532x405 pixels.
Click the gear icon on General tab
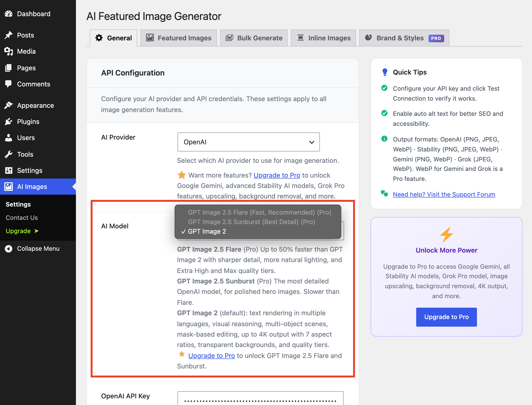pyautogui.click(x=99, y=38)
